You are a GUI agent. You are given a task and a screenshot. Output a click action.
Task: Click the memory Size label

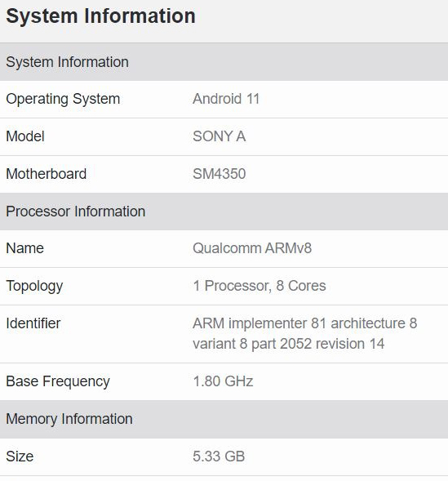pyautogui.click(x=20, y=457)
